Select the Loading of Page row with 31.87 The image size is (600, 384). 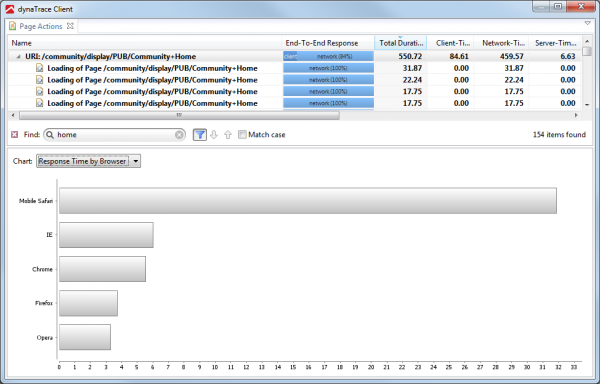(295, 68)
